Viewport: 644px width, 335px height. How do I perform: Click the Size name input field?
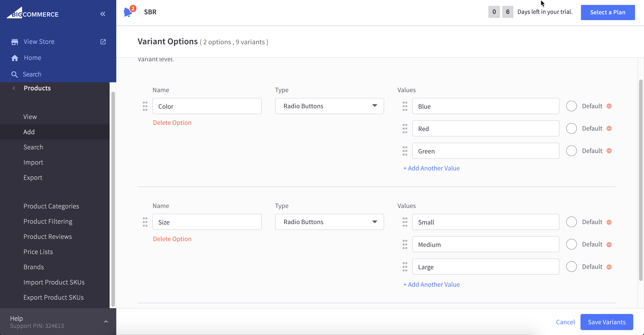(x=207, y=222)
